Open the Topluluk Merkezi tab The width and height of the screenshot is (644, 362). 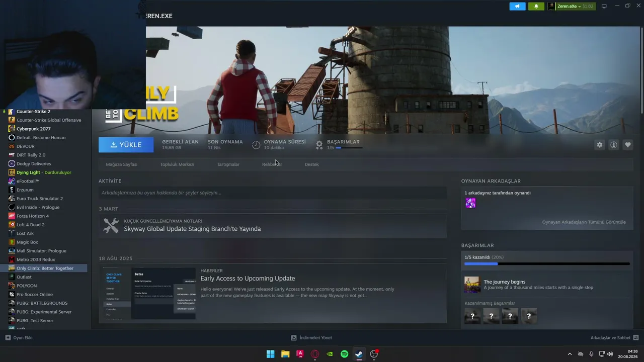pos(177,164)
